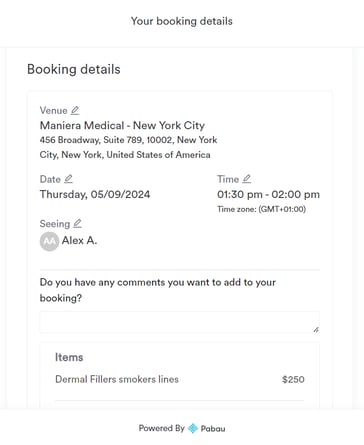Screen dimensions: 364x445
Task: Click the pencil icon beside Time
Action: pyautogui.click(x=247, y=179)
